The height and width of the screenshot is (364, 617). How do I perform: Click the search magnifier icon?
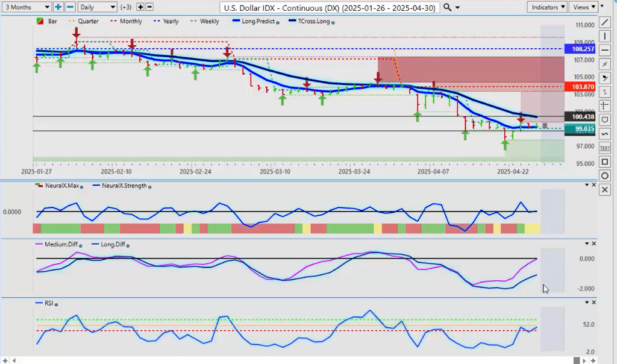pyautogui.click(x=447, y=7)
